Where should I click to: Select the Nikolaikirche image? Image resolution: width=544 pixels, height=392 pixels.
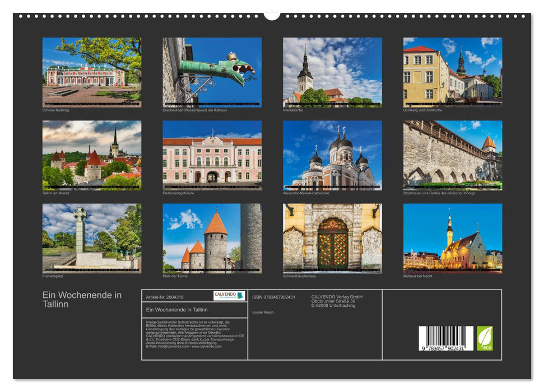tap(332, 72)
